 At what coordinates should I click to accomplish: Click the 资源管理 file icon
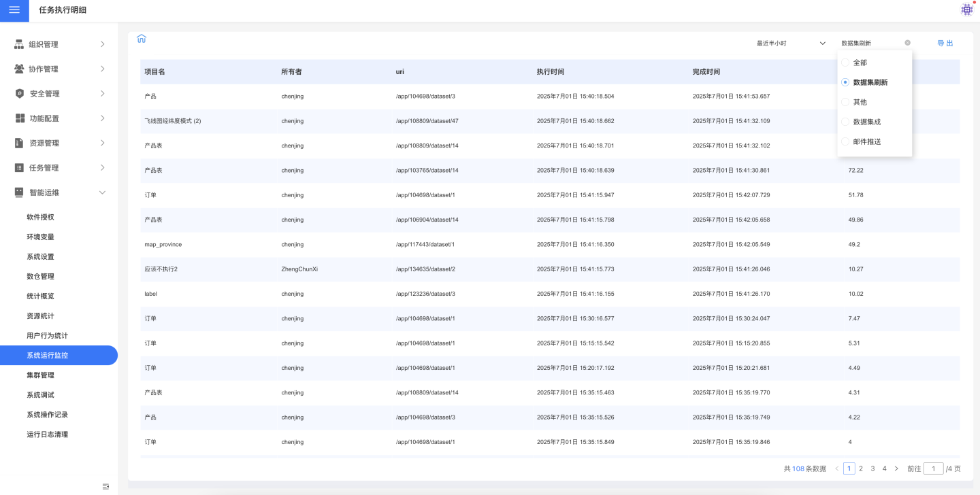(20, 143)
